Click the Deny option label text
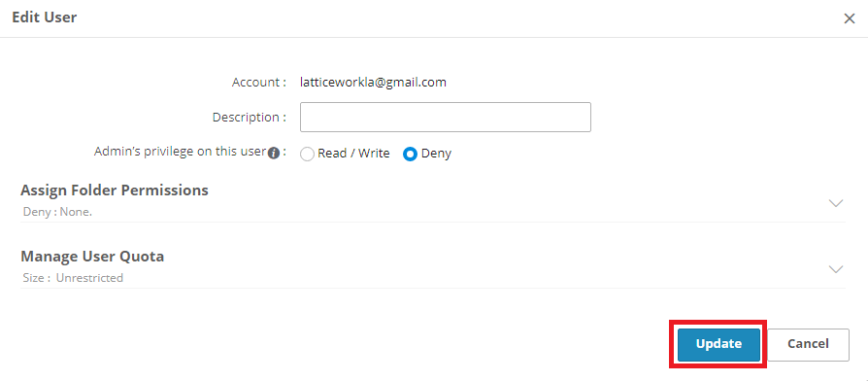Image resolution: width=868 pixels, height=381 pixels. [436, 154]
